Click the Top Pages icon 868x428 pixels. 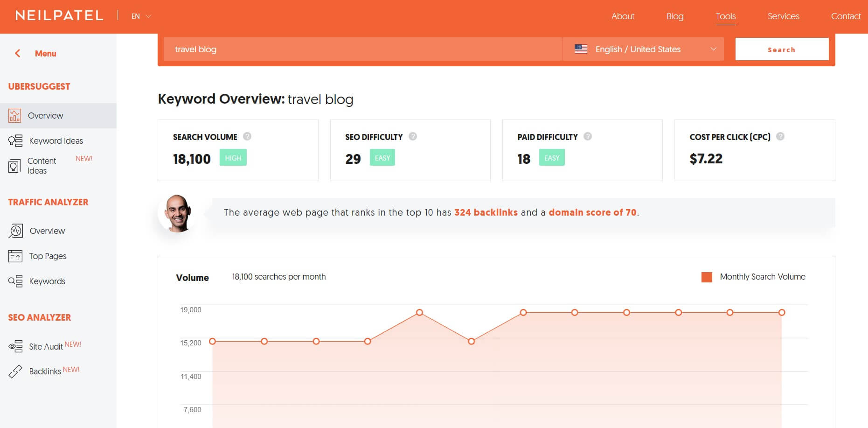(x=15, y=256)
